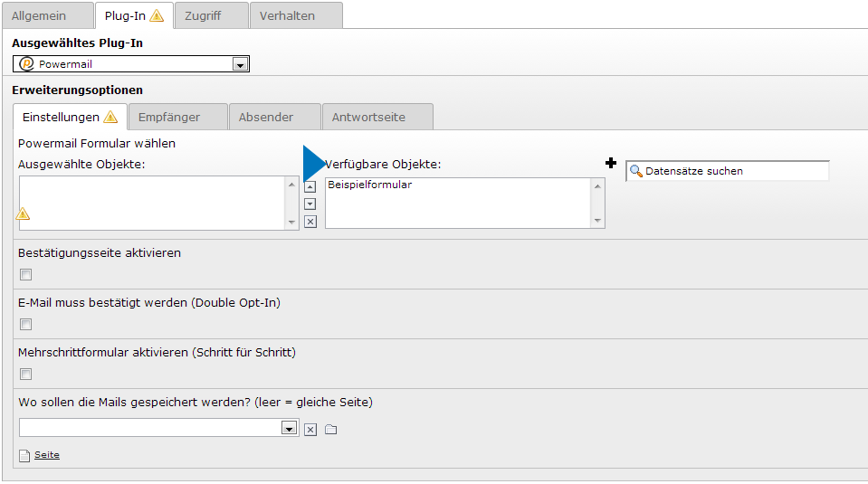Select Beispielformular from available objects
Viewport: 868px width, 484px height.
(370, 185)
